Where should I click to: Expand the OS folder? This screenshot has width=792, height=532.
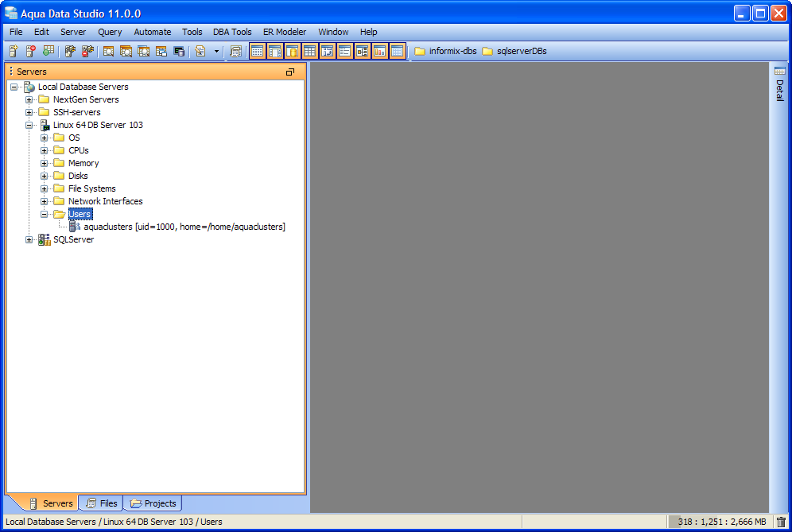[44, 138]
